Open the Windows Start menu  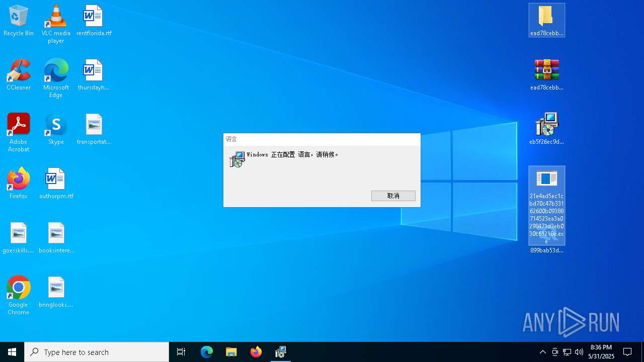pos(12,352)
